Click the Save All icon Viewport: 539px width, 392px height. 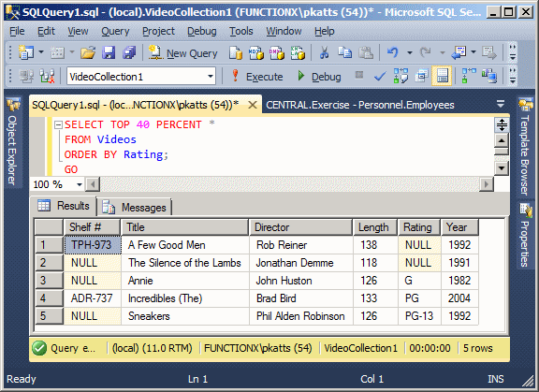click(x=129, y=53)
